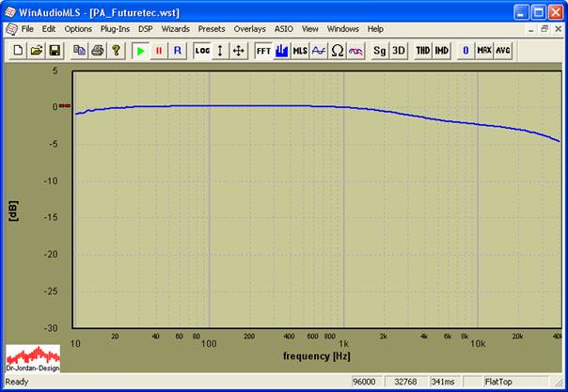
Task: Select the IMD intermodulation measurement
Action: [x=441, y=51]
